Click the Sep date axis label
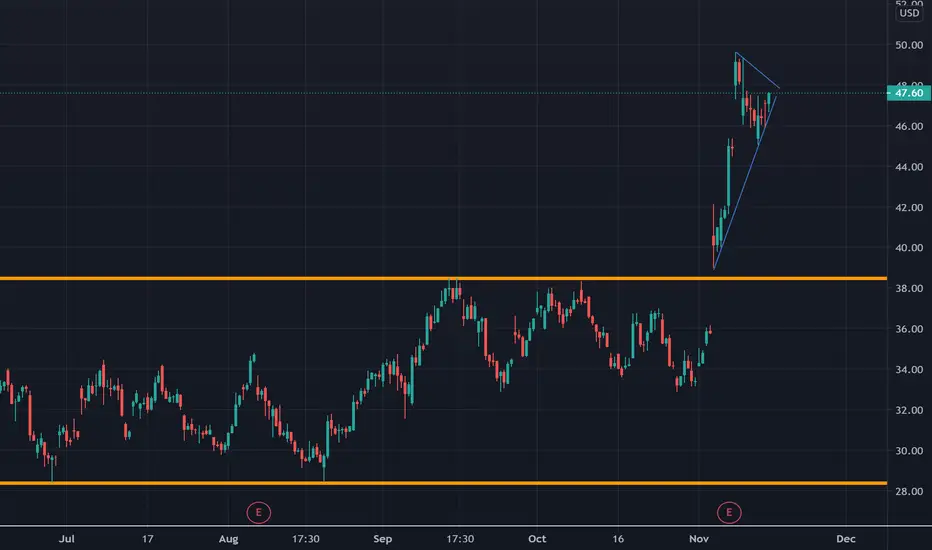932x550 pixels. 383,539
